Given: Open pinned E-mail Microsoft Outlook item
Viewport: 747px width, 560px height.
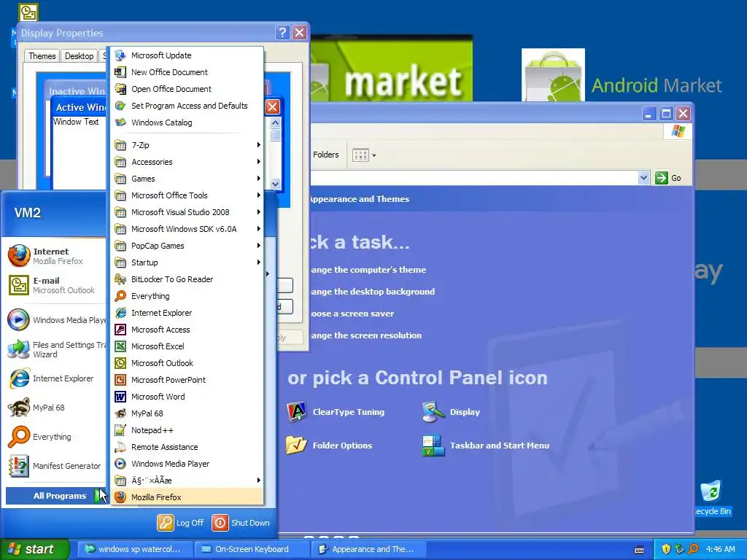Looking at the screenshot, I should click(x=55, y=285).
